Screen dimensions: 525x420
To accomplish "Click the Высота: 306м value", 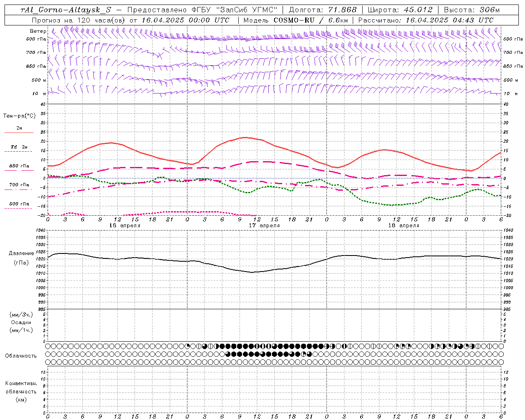I will click(x=472, y=10).
